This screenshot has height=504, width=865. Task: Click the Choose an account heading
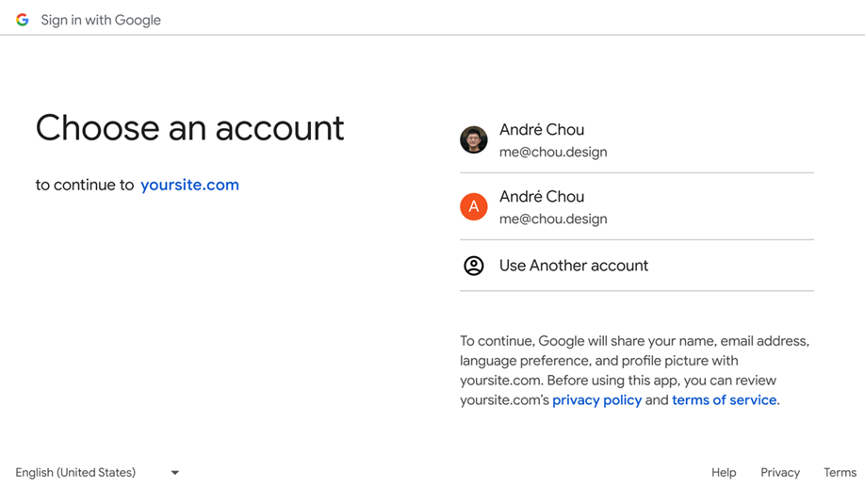(x=190, y=128)
